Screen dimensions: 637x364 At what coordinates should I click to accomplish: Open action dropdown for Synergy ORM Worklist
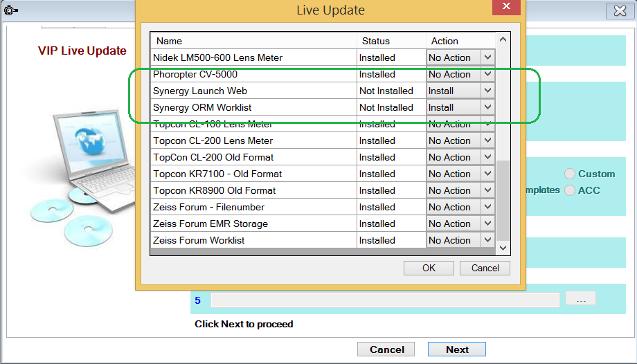click(487, 108)
